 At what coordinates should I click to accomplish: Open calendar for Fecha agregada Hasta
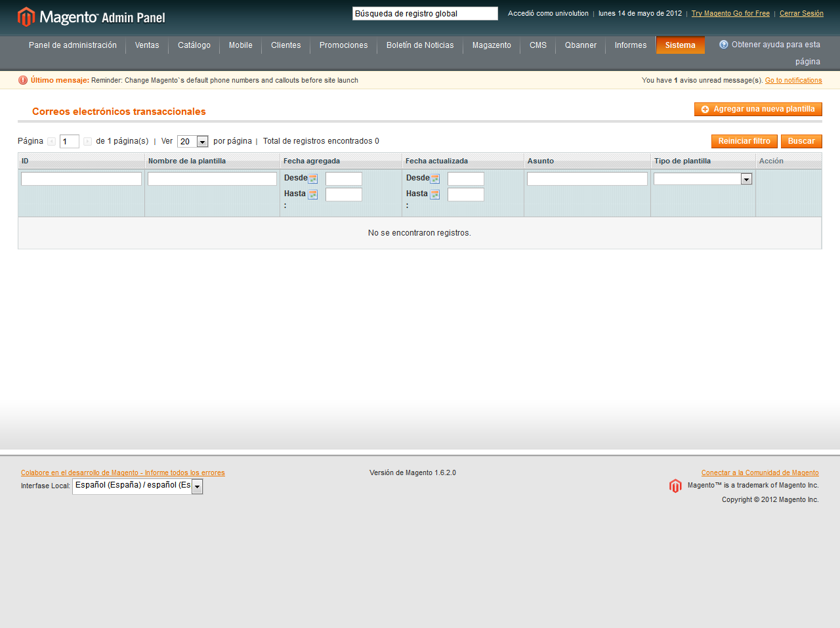coord(313,194)
